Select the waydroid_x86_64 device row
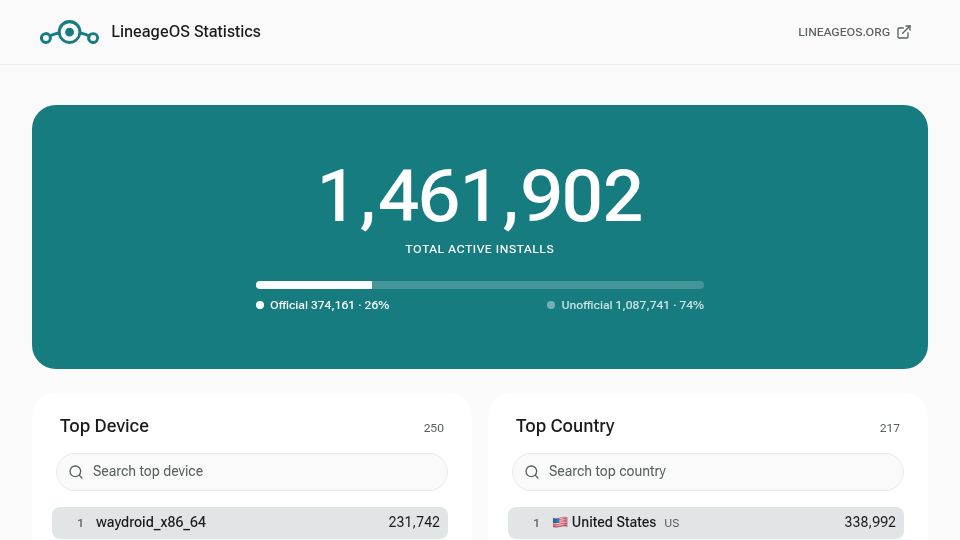 tap(250, 522)
